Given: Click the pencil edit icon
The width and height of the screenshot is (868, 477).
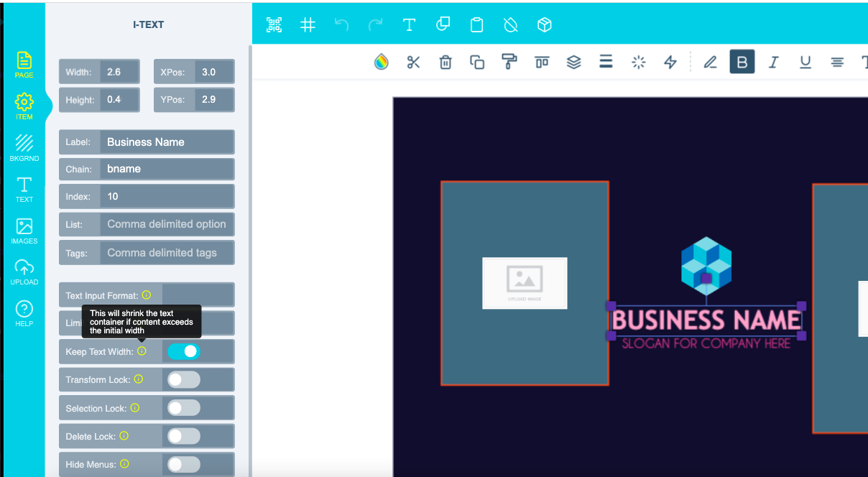Looking at the screenshot, I should tap(710, 62).
